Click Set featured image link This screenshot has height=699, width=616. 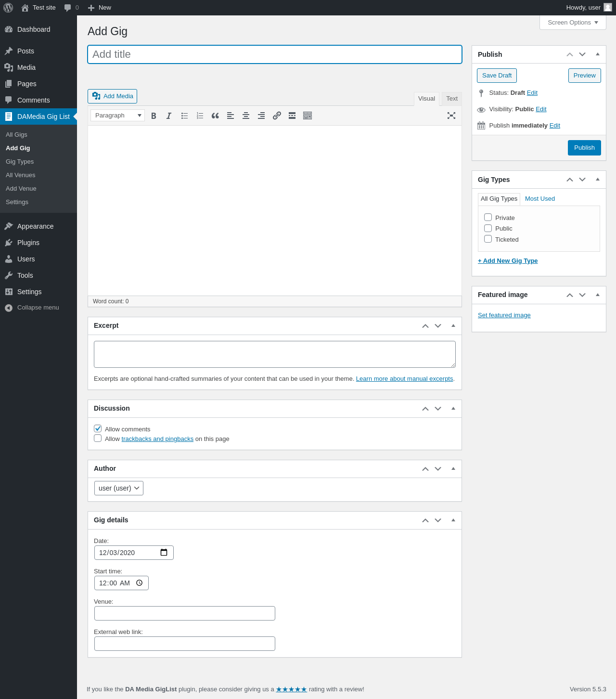504,315
